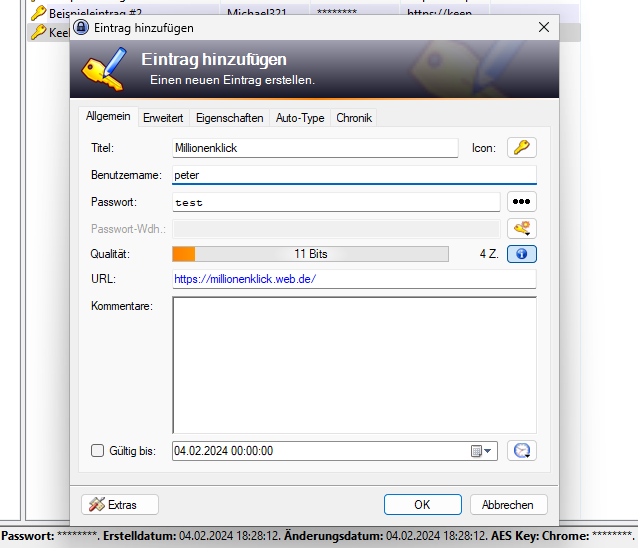Click the URL field millionenklick.web.de
Viewport: 638px width, 548px height.
tap(354, 279)
